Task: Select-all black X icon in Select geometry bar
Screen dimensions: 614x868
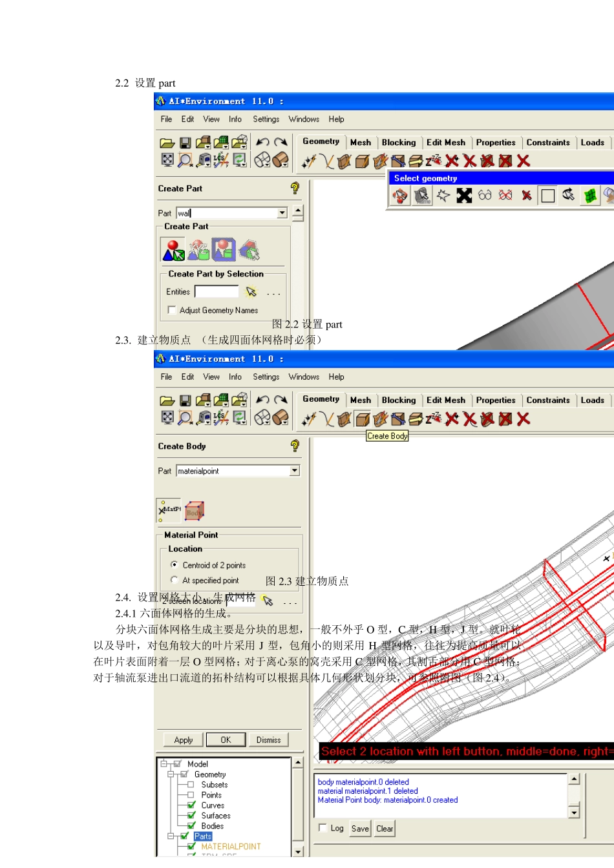Action: pyautogui.click(x=464, y=195)
